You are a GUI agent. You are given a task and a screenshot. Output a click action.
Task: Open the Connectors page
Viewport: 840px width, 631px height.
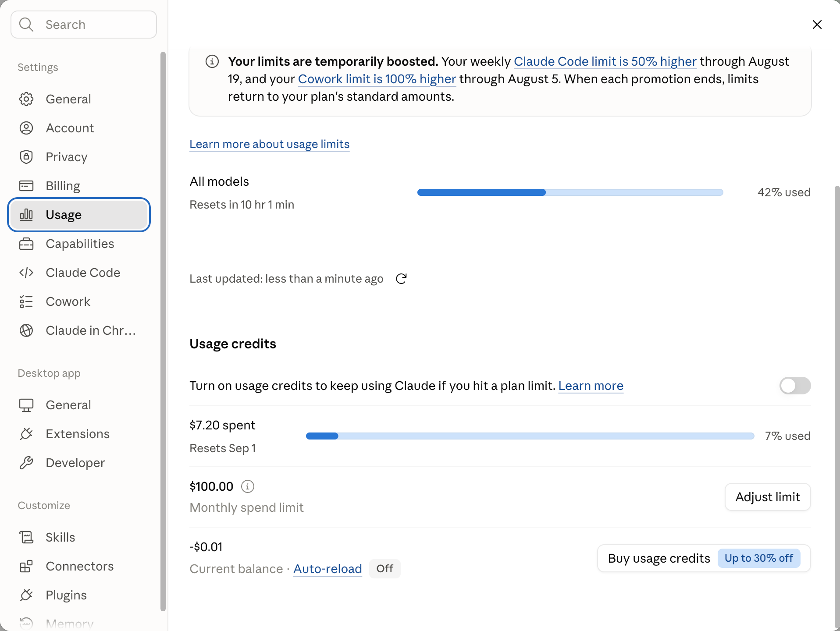point(79,566)
